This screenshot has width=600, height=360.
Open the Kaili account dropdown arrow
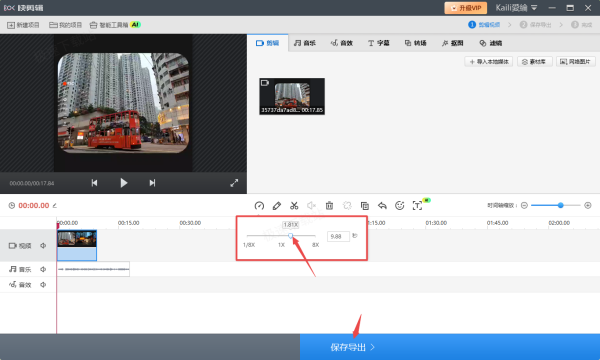click(534, 8)
